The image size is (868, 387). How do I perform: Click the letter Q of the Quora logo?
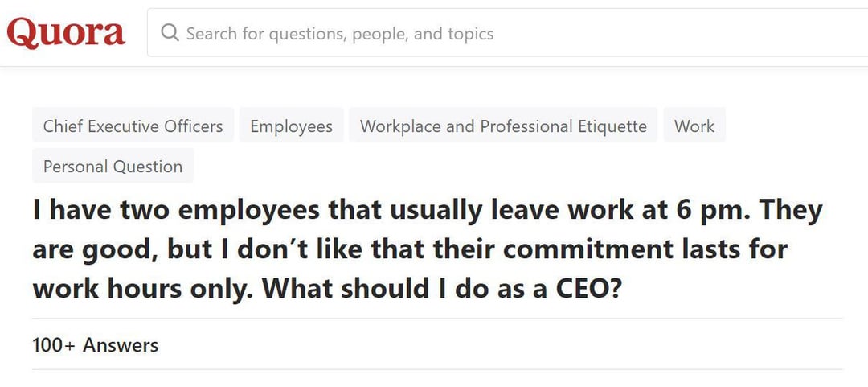pyautogui.click(x=22, y=34)
